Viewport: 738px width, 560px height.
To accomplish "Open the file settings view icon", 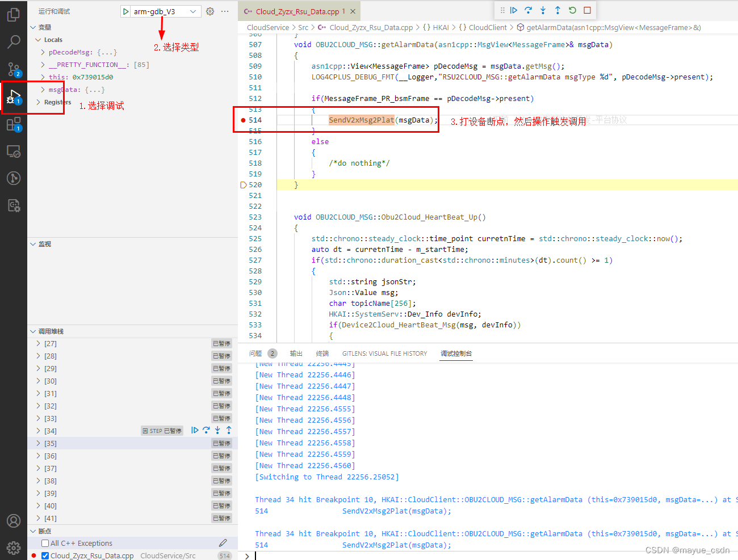I will (14, 205).
